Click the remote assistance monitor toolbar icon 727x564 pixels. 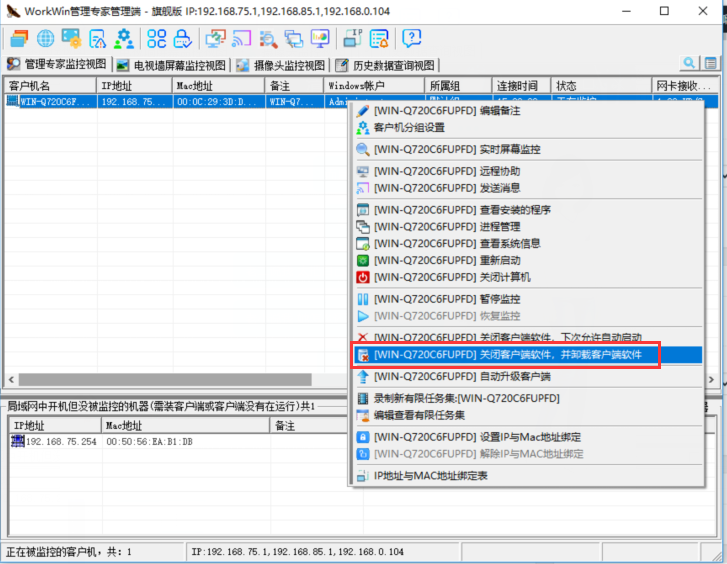coord(216,38)
